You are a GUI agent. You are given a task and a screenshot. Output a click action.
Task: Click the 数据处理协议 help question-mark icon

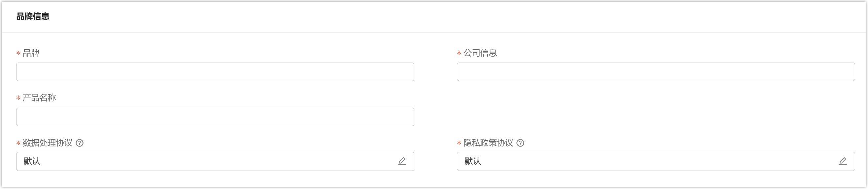tap(80, 143)
